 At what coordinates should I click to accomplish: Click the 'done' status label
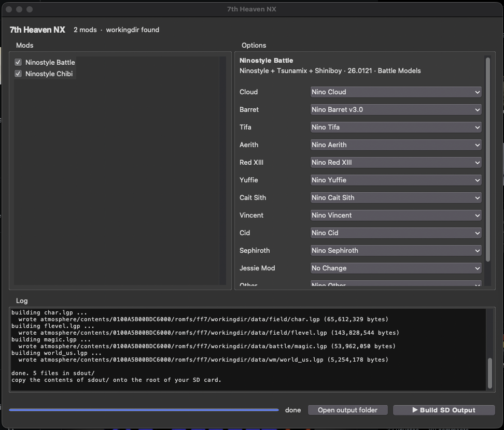coord(293,410)
